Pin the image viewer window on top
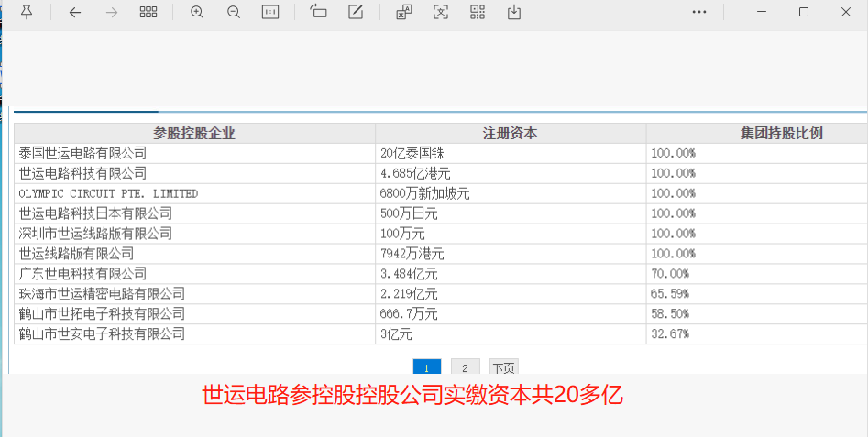The width and height of the screenshot is (868, 437). (26, 12)
